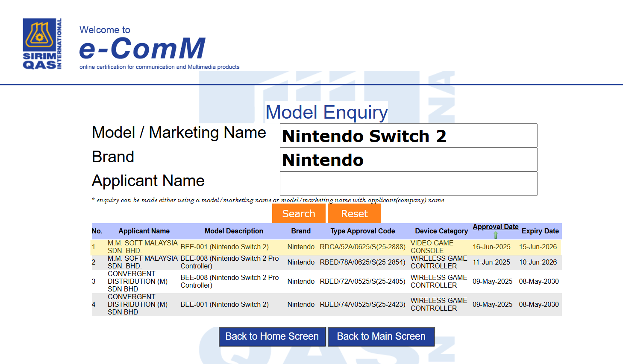Go Back to Main Screen

point(381,336)
